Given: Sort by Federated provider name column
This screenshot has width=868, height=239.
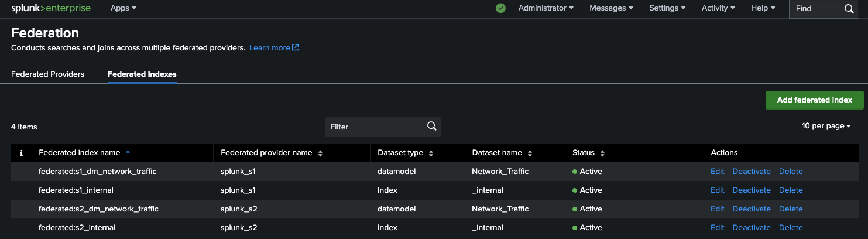Looking at the screenshot, I should point(272,153).
